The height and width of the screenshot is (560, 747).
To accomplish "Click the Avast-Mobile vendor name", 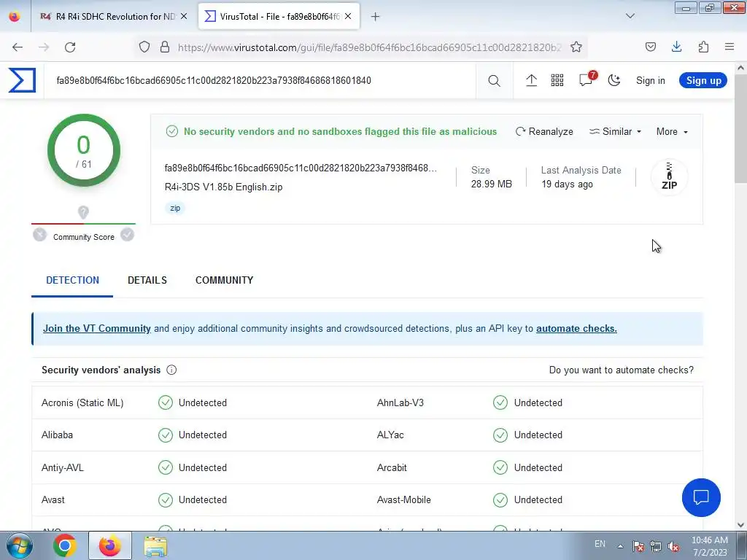I will tap(404, 500).
